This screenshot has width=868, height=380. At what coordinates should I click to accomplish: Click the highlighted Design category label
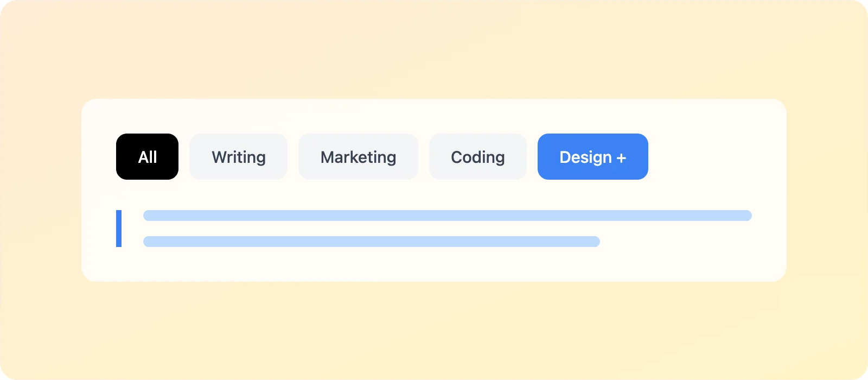click(586, 157)
